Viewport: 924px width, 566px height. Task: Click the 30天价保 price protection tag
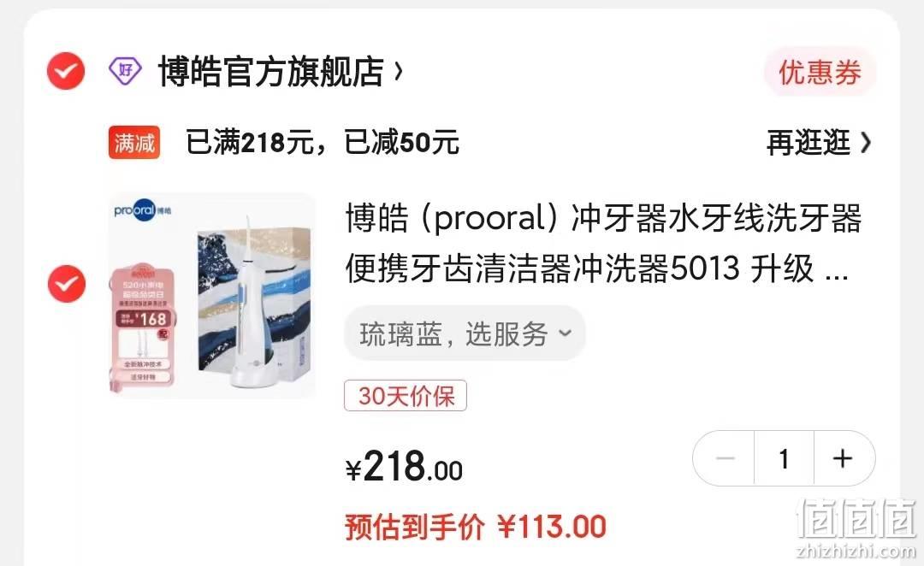pos(406,396)
